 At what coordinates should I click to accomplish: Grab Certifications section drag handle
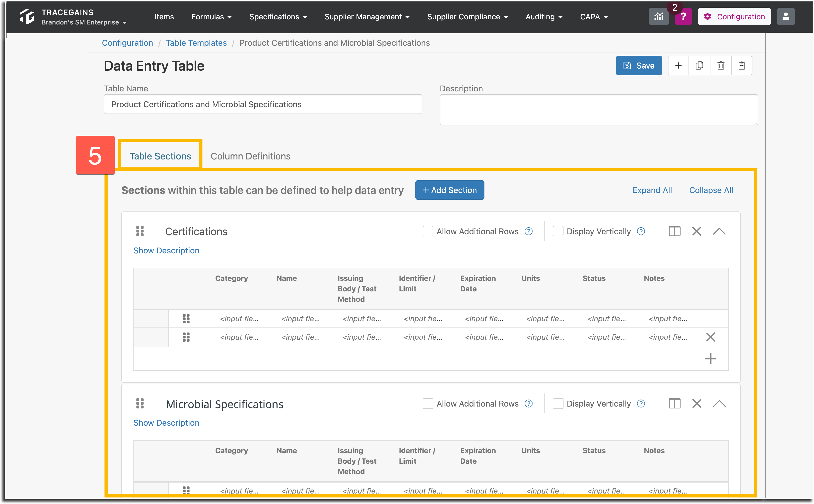[x=140, y=231]
